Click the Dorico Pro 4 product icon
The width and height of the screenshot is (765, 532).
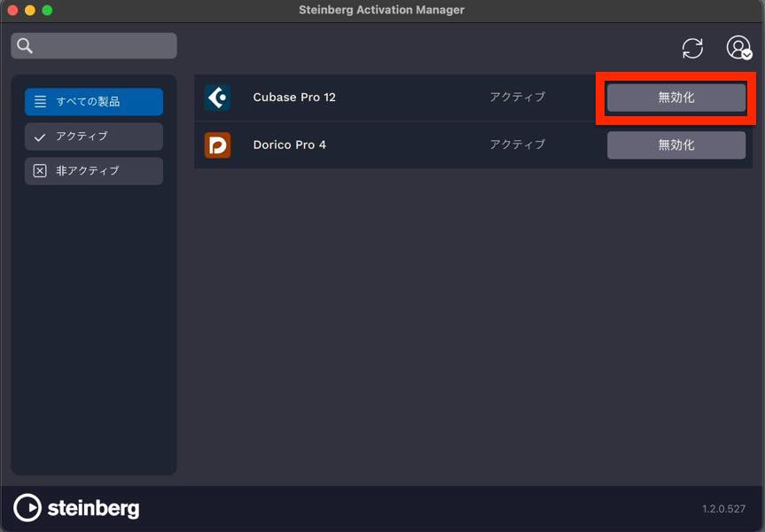(x=217, y=145)
